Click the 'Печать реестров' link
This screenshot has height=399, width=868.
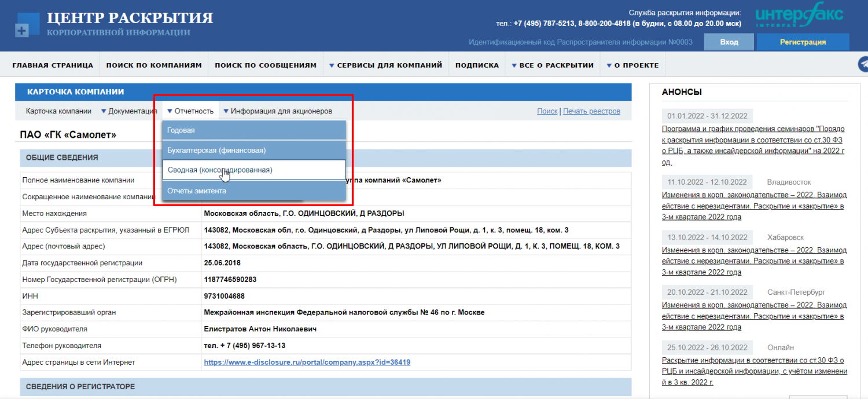(x=591, y=111)
